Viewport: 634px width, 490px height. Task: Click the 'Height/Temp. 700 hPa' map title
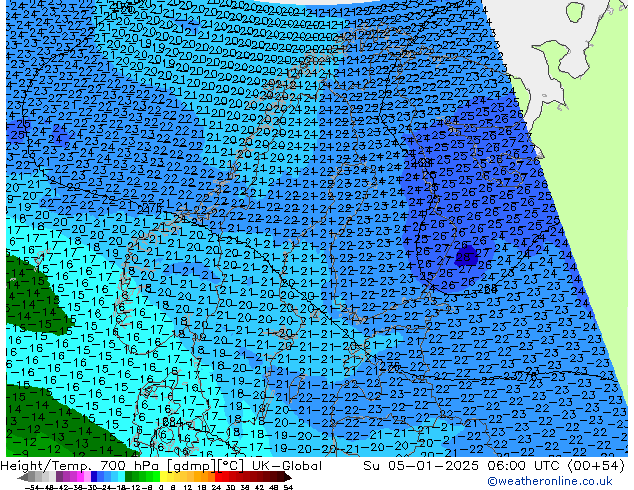(x=80, y=466)
